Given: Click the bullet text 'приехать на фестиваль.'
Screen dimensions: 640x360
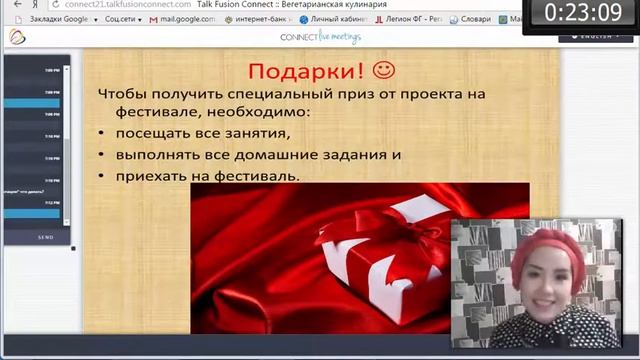Looking at the screenshot, I should coord(208,176).
